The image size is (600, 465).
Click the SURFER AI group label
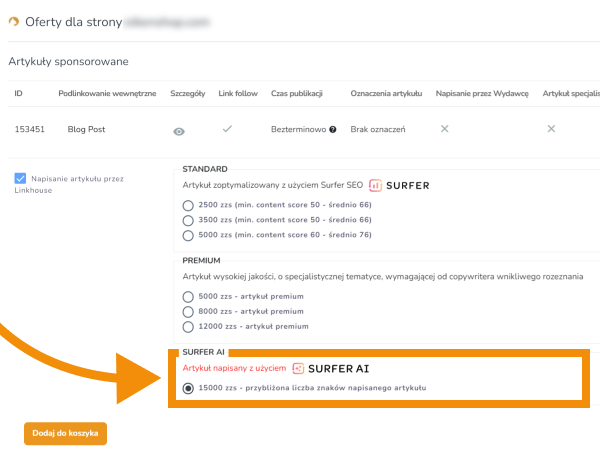(203, 352)
